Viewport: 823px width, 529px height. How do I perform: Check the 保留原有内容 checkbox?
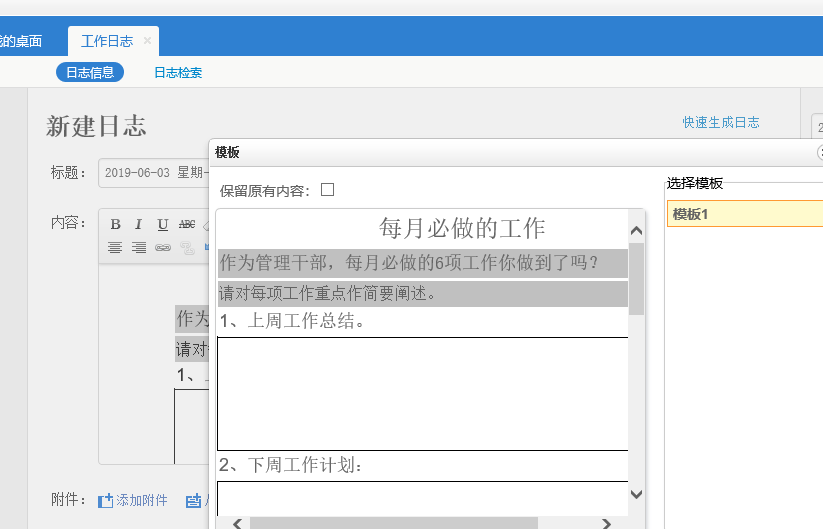tap(327, 190)
